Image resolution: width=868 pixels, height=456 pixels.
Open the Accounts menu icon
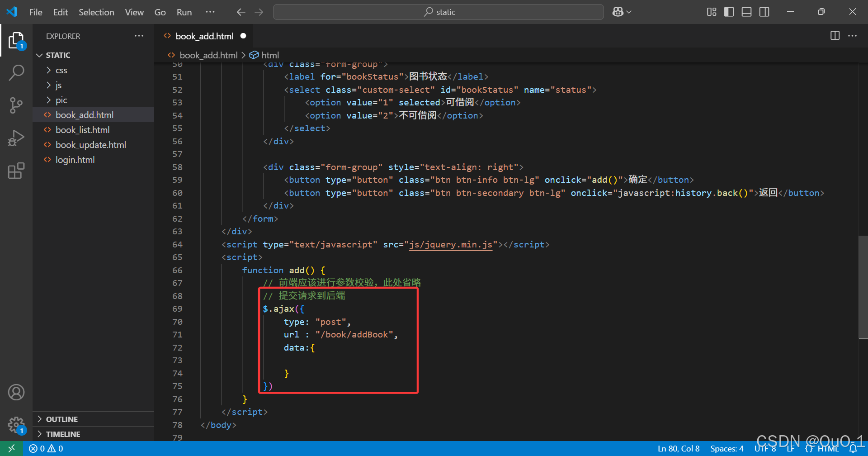point(16,392)
